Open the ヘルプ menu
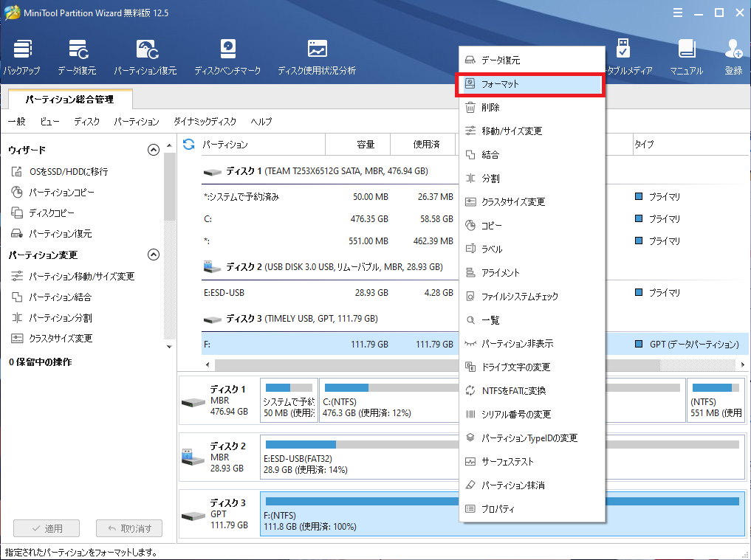The image size is (751, 560). [261, 122]
